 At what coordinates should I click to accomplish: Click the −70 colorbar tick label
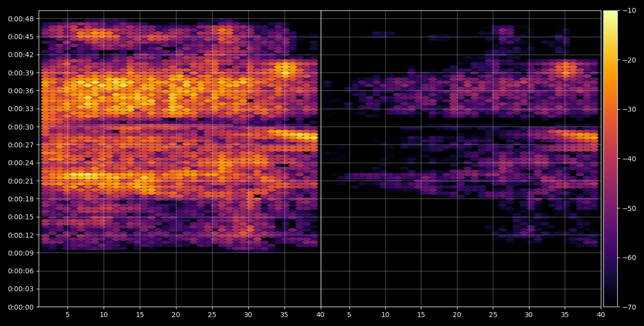click(629, 307)
